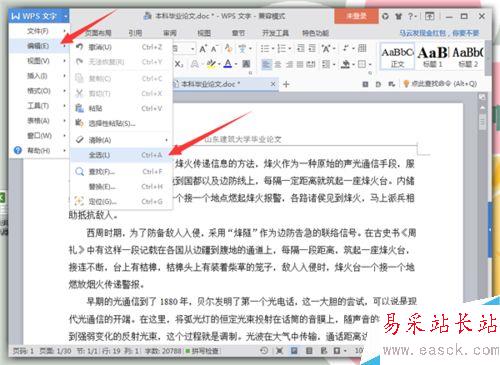The height and width of the screenshot is (365, 500).
Task: Open a new document tab with the plus
Action: coord(286,84)
